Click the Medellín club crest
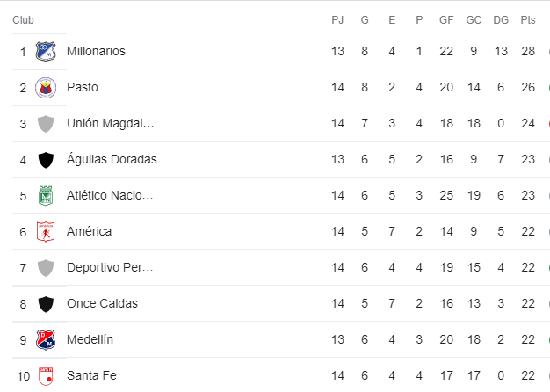The image size is (550, 392). pos(46,340)
